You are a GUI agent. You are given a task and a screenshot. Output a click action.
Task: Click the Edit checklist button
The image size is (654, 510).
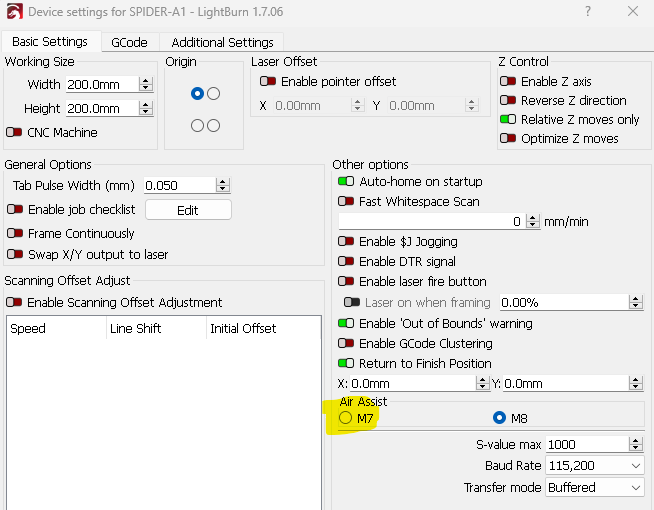click(x=188, y=210)
